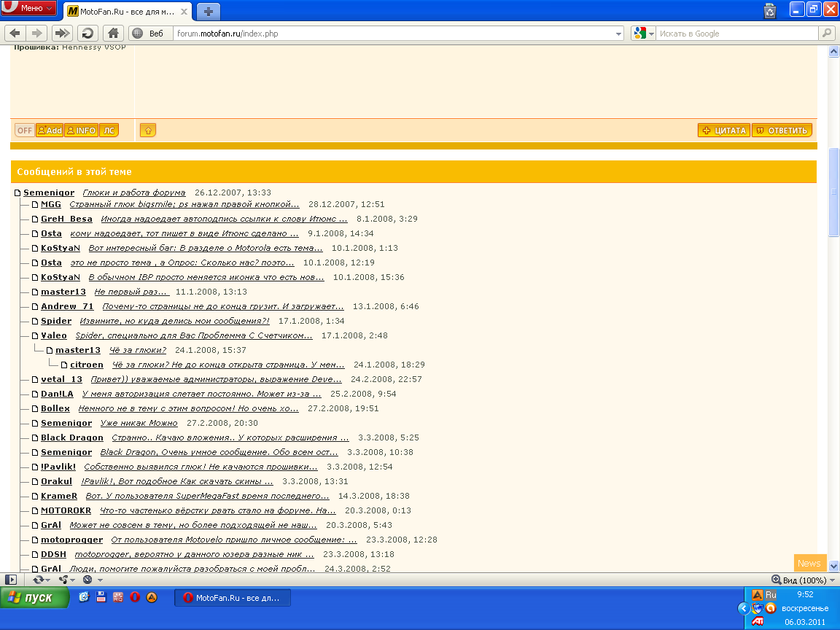Screen dimensions: 840x630
Task: Click the ЦИТАТА quote button
Action: [x=724, y=131]
